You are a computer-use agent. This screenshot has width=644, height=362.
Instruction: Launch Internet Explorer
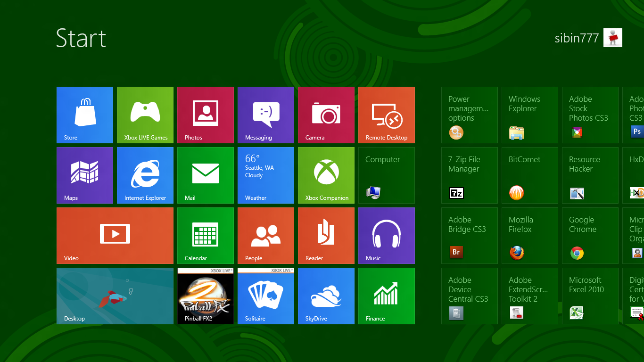click(145, 175)
